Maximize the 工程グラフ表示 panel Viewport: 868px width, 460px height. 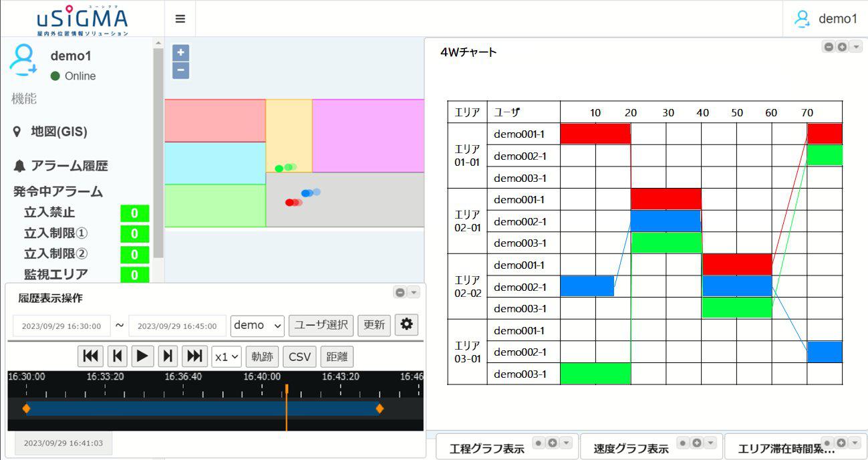(552, 443)
